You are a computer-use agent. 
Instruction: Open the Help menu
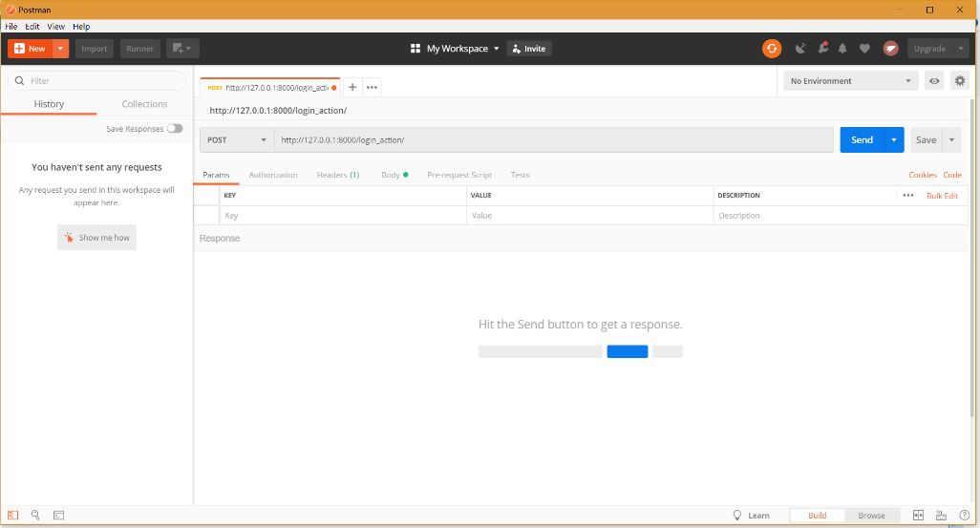(81, 26)
